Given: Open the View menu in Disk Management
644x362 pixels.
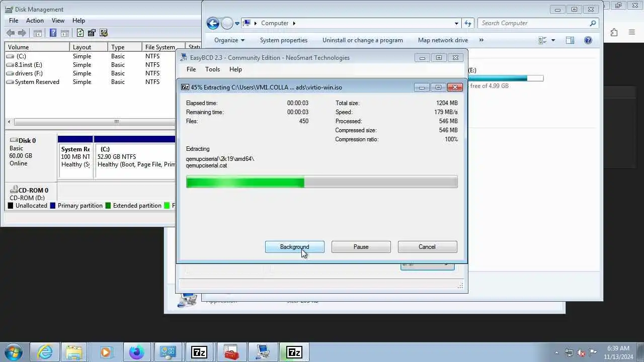Looking at the screenshot, I should 58,21.
